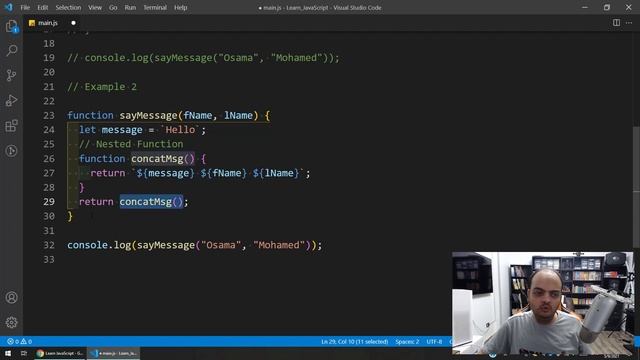The image size is (640, 360).
Task: Open the Go menu
Action: pos(113,7)
